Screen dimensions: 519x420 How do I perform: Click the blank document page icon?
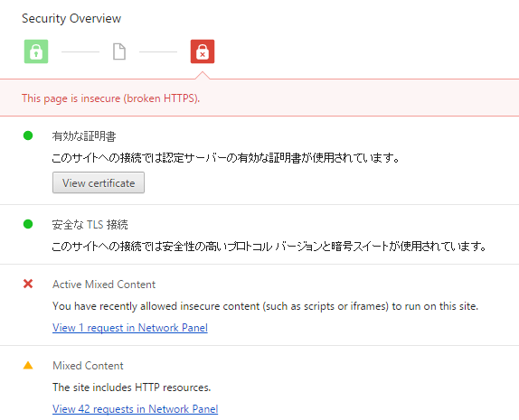pyautogui.click(x=119, y=51)
